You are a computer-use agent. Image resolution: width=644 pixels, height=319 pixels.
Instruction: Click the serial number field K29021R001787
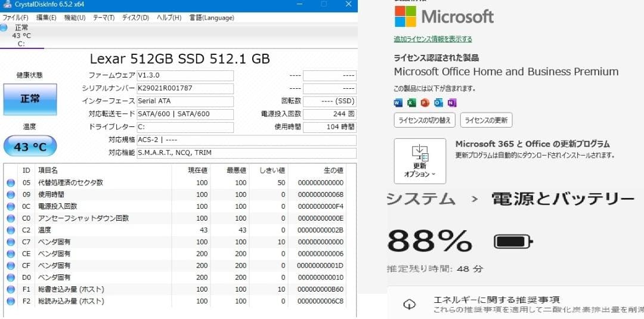click(185, 88)
